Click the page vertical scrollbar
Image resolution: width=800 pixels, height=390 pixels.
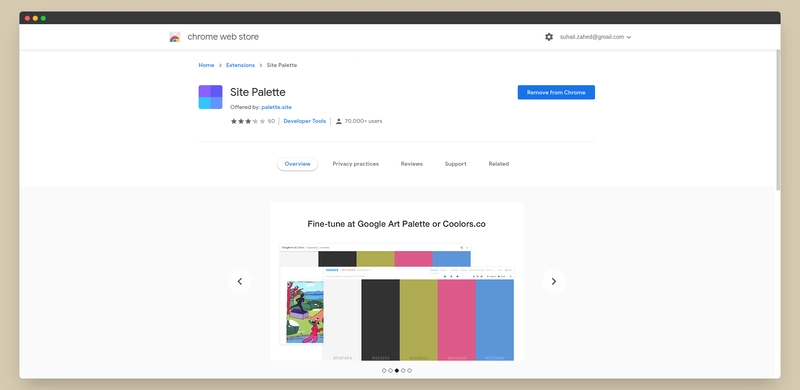(x=778, y=120)
